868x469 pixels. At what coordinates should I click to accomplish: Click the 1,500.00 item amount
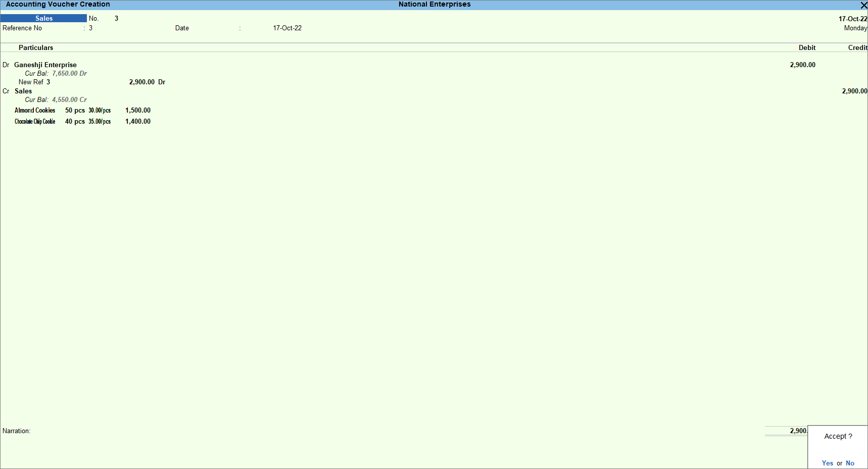pyautogui.click(x=138, y=110)
